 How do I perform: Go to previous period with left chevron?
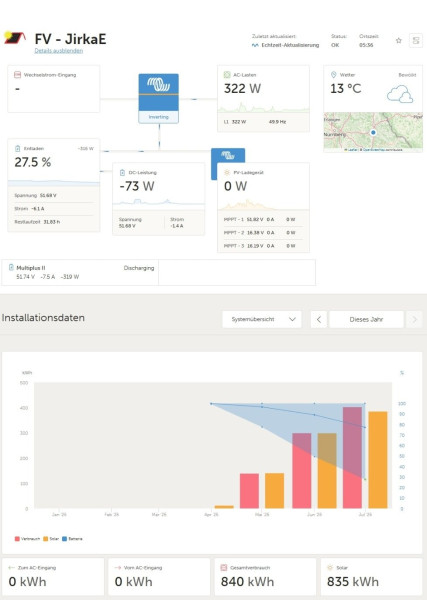[x=319, y=319]
